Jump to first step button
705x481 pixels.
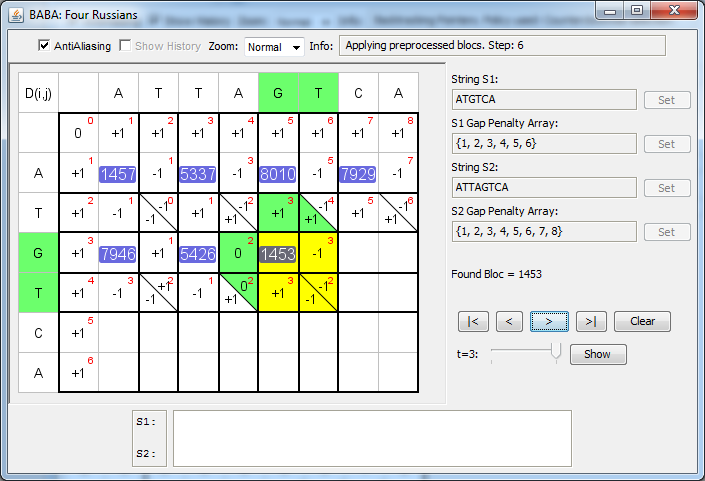pyautogui.click(x=473, y=321)
